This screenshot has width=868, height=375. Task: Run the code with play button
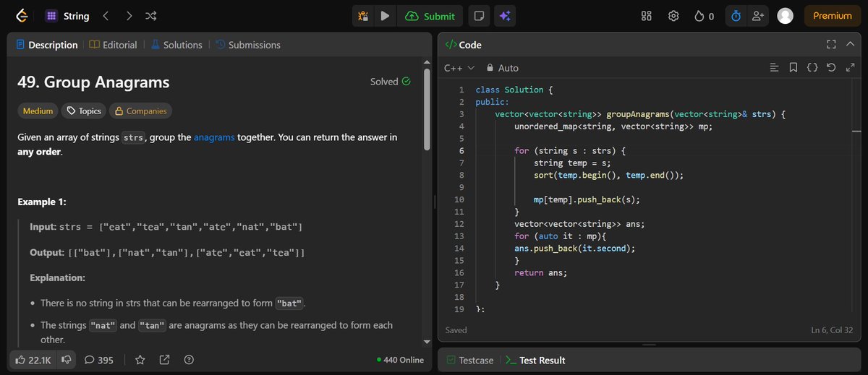pos(385,16)
